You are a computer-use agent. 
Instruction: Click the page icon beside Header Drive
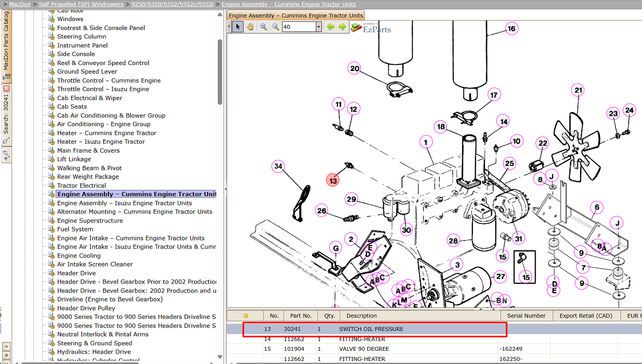click(x=51, y=273)
